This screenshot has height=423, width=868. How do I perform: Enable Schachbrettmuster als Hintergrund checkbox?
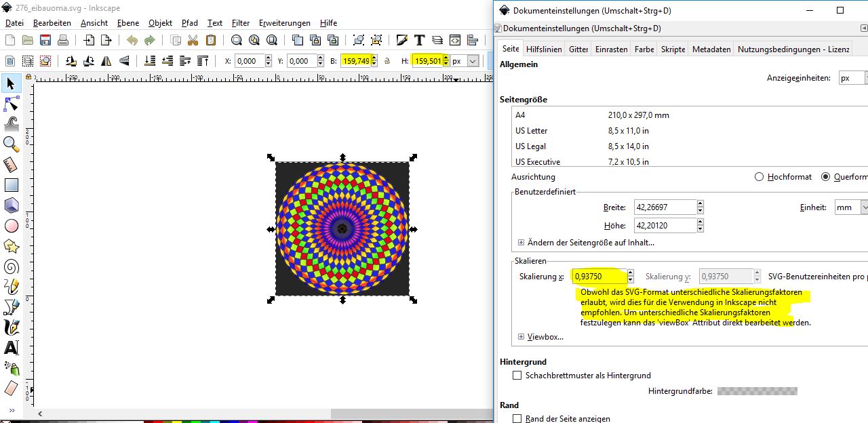tap(517, 375)
